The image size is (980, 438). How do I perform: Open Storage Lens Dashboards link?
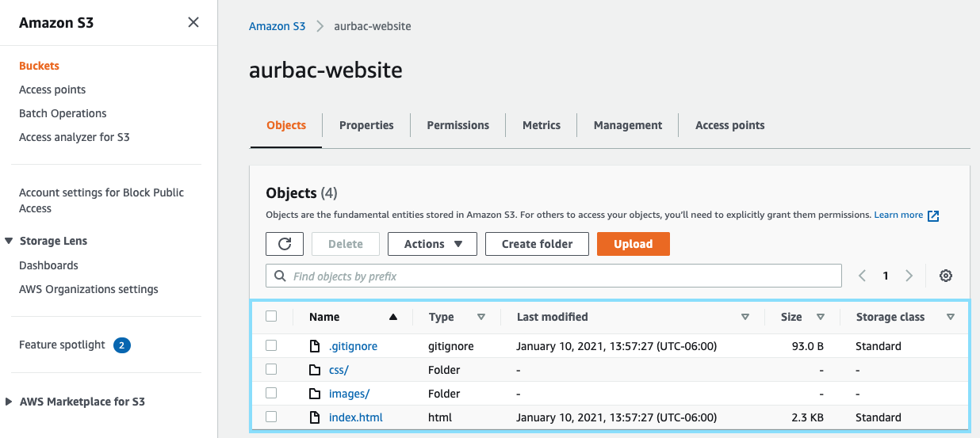[x=48, y=265]
